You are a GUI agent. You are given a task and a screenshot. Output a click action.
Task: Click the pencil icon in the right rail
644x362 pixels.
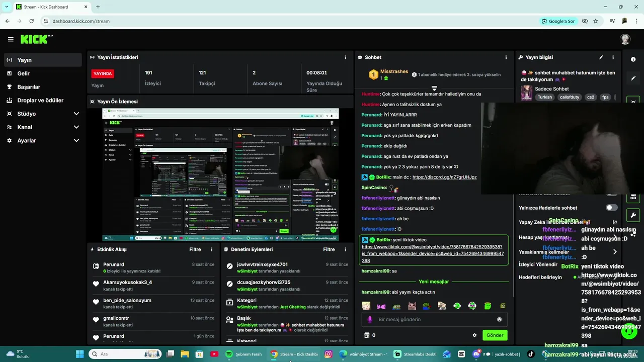coord(633,78)
